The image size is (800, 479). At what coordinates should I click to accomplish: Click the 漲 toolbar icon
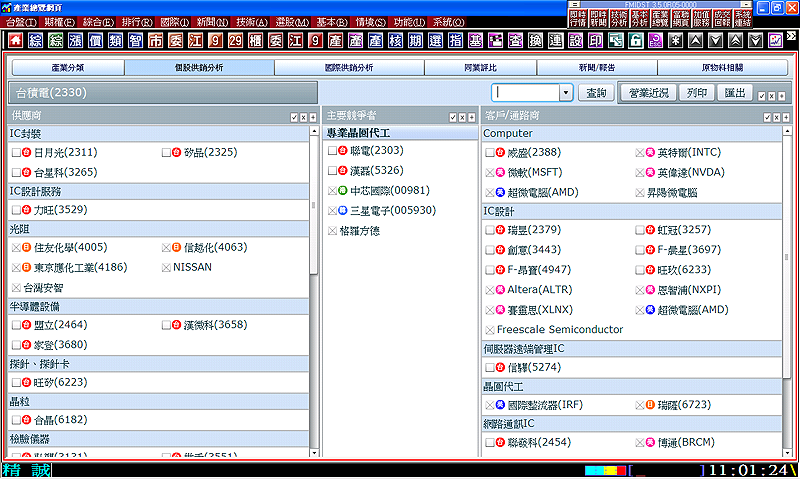click(x=75, y=40)
